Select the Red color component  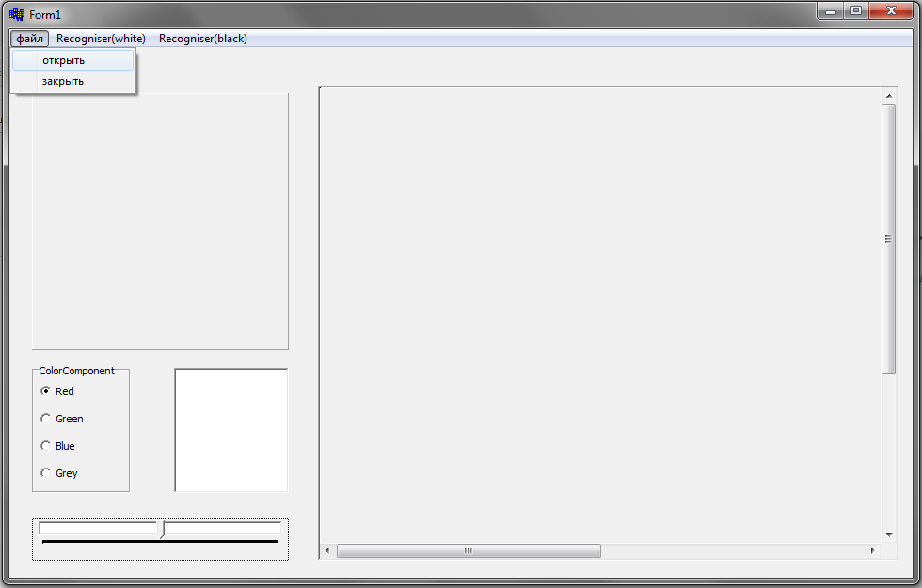(x=57, y=391)
